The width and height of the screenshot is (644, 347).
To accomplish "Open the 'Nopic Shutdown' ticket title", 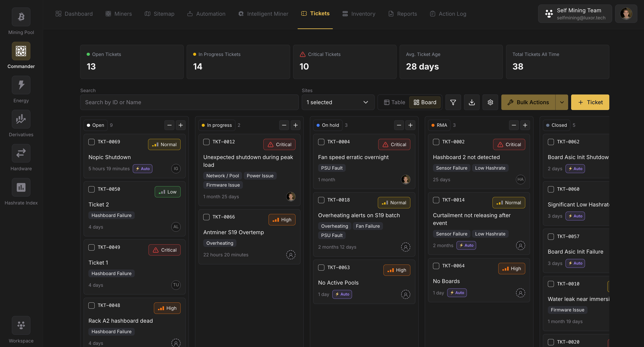I will [x=109, y=157].
